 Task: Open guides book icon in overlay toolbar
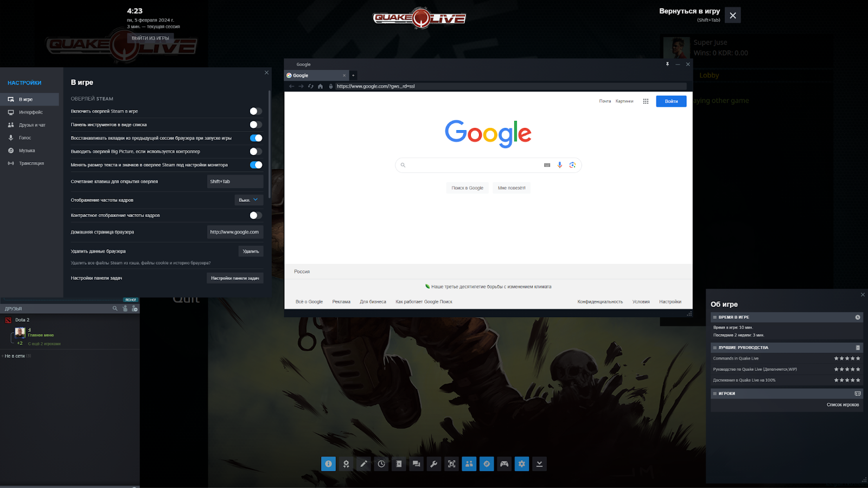(x=399, y=464)
